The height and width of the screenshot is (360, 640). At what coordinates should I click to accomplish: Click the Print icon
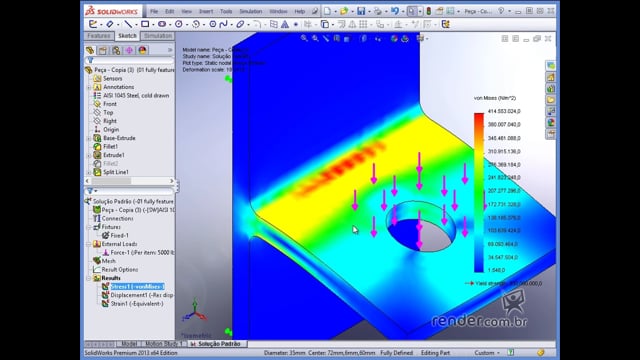(x=378, y=11)
